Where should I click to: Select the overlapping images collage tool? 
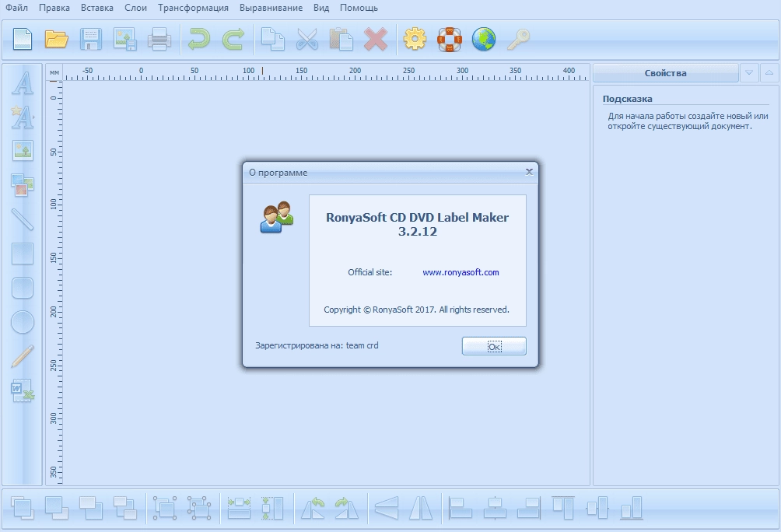coord(23,185)
